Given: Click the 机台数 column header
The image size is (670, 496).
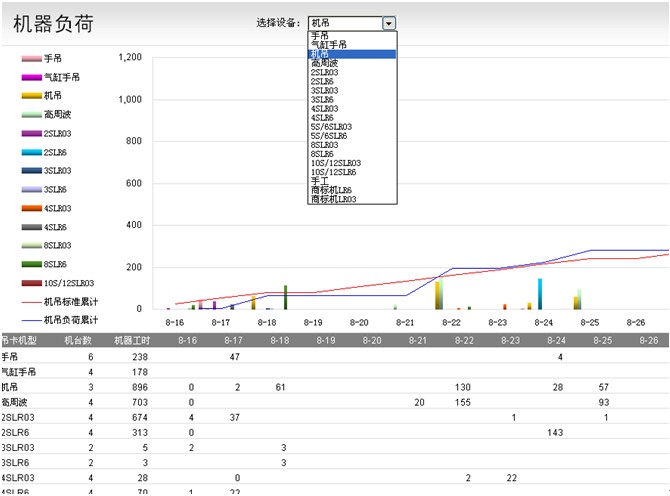Looking at the screenshot, I should point(78,340).
